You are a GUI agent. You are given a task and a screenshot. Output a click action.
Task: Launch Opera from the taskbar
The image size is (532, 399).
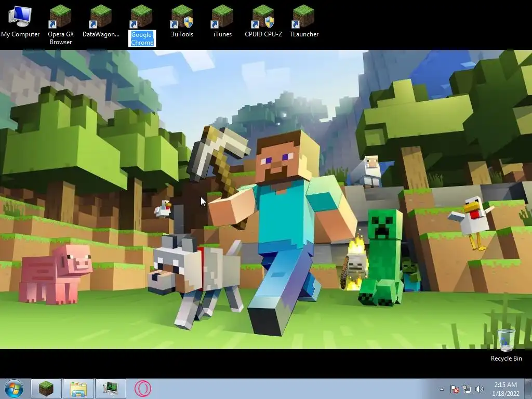[143, 389]
